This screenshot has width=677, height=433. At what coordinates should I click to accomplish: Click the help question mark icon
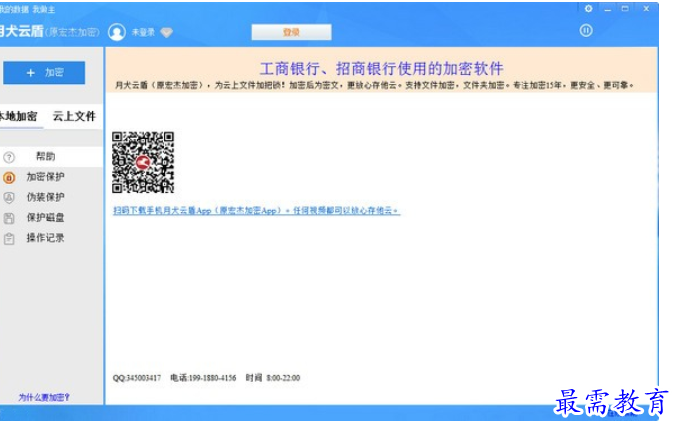[9, 157]
